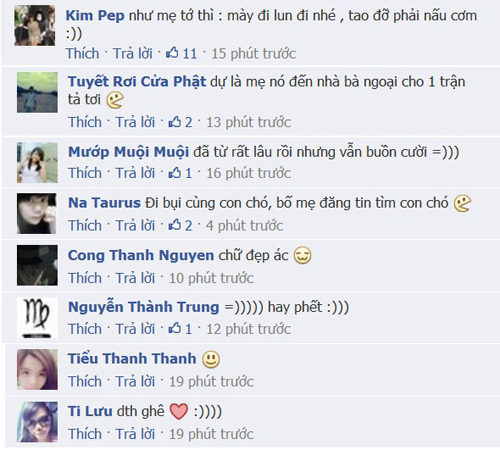Click the like count icon on Kim Pep's comment
The height and width of the screenshot is (450, 500).
click(172, 53)
